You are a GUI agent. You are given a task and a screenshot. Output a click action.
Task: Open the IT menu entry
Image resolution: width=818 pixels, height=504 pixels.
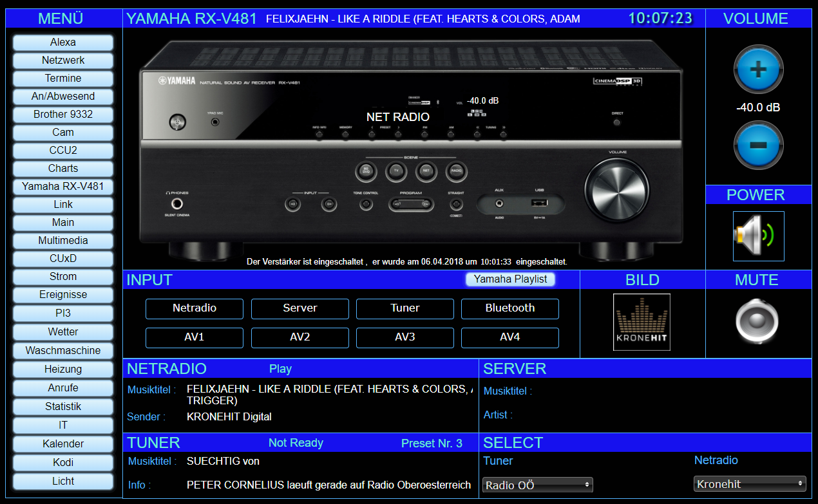63,425
